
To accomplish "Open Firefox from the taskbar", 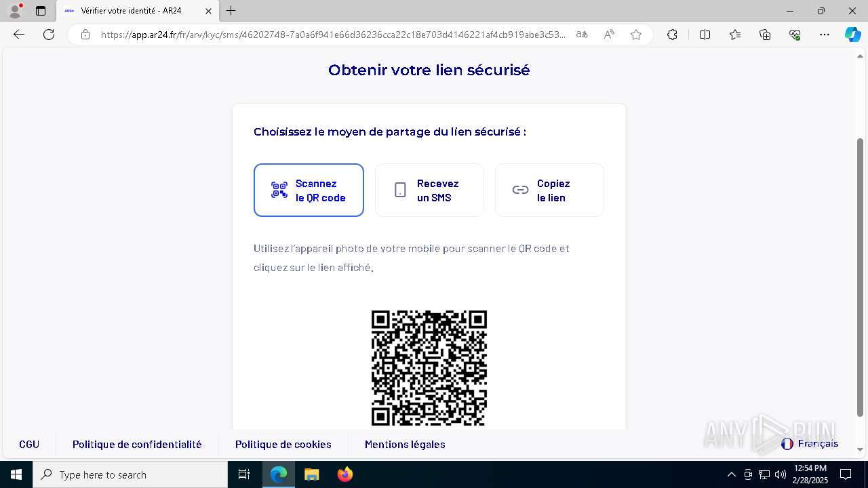I will pos(344,474).
